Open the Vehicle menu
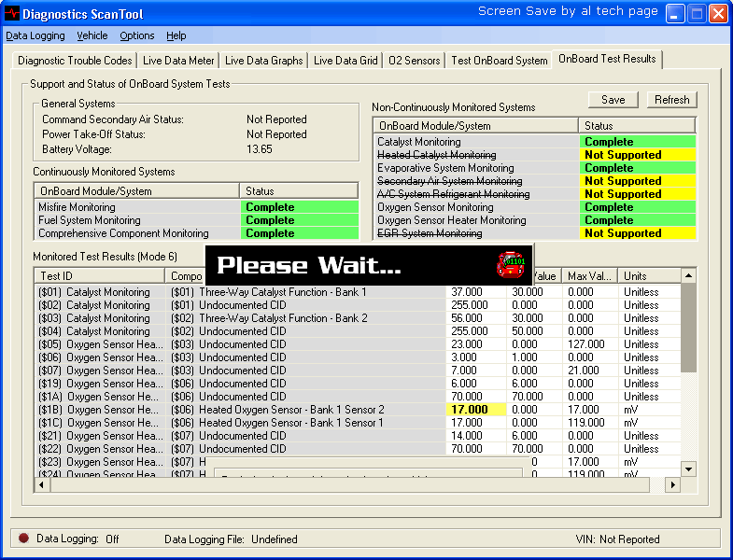Screen dimensions: 733x560 click(x=92, y=35)
